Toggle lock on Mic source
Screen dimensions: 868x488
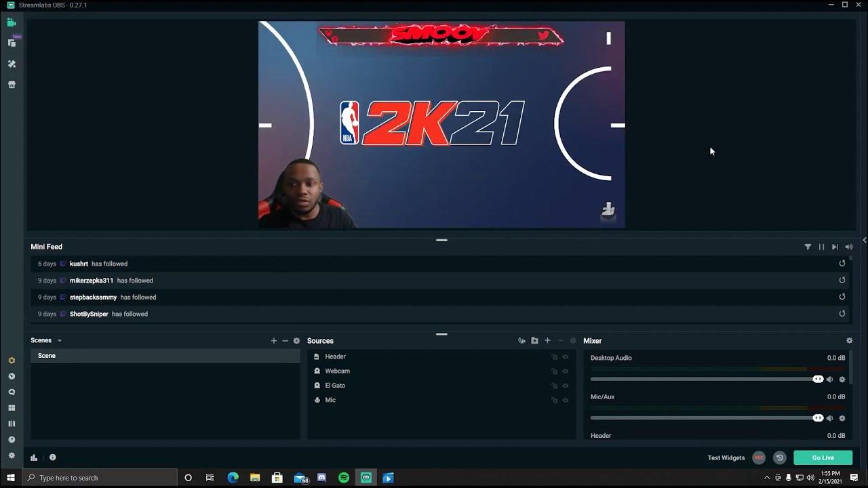click(554, 401)
